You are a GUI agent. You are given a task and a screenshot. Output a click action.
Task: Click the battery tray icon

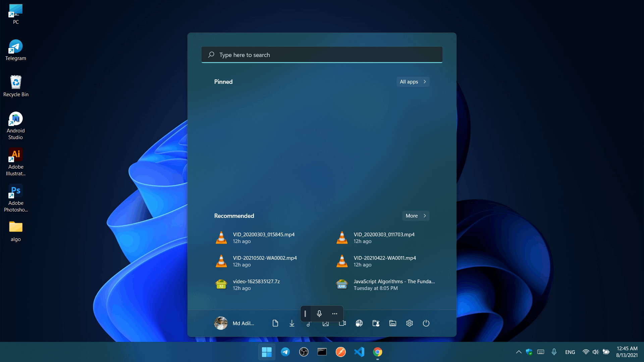pyautogui.click(x=606, y=352)
